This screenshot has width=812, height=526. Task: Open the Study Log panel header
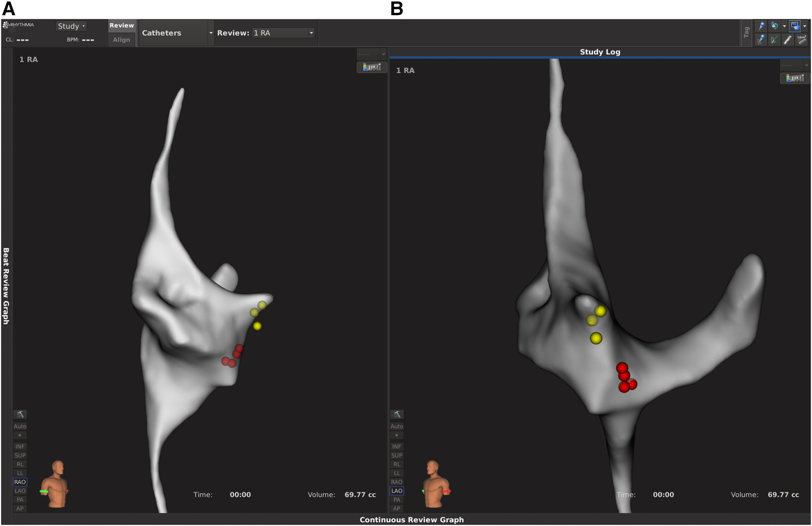click(599, 52)
